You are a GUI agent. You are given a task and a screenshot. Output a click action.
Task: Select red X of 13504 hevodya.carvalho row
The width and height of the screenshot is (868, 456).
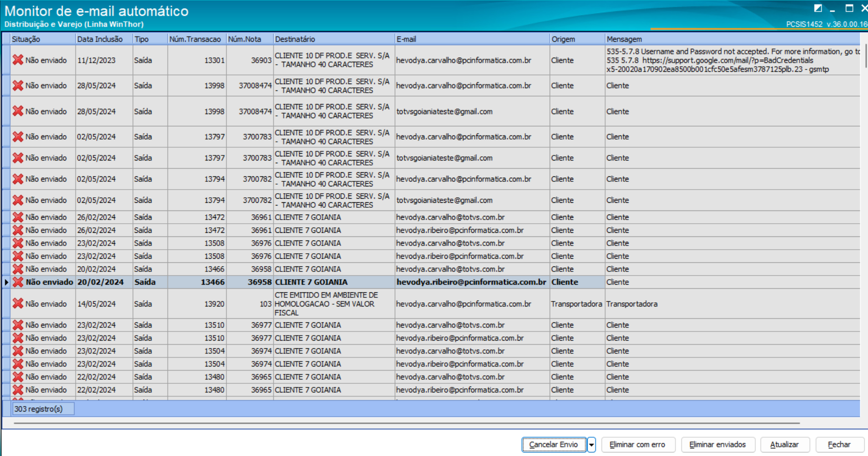(18, 351)
